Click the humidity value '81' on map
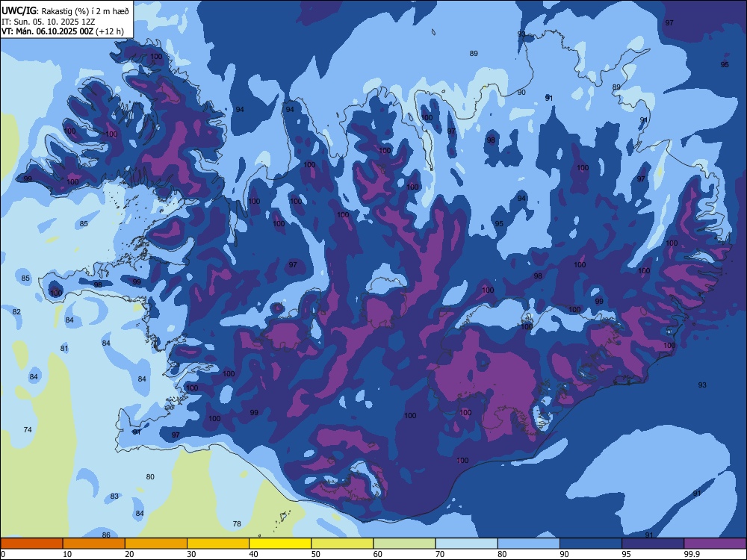Image resolution: width=747 pixels, height=560 pixels. (64, 348)
